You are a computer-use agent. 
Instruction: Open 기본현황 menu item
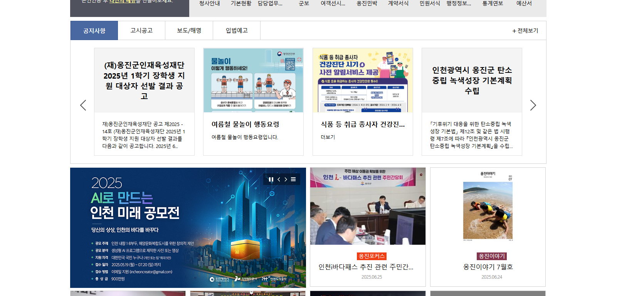pos(241,3)
